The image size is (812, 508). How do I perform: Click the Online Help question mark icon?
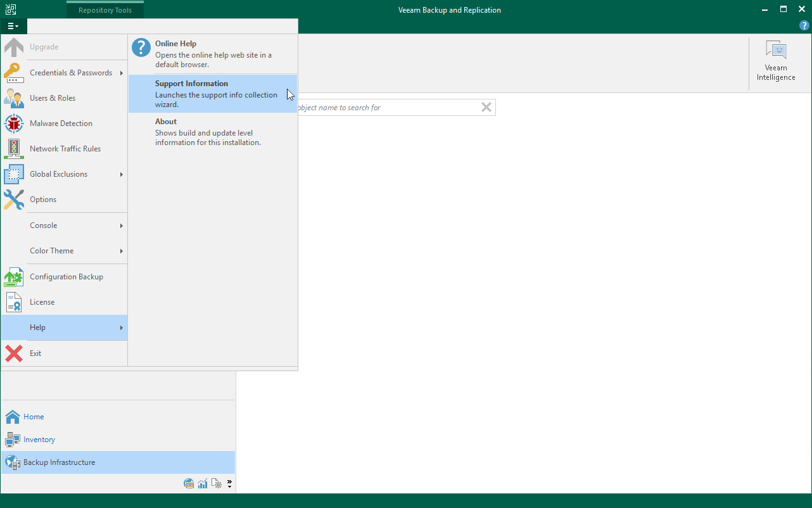click(x=141, y=48)
